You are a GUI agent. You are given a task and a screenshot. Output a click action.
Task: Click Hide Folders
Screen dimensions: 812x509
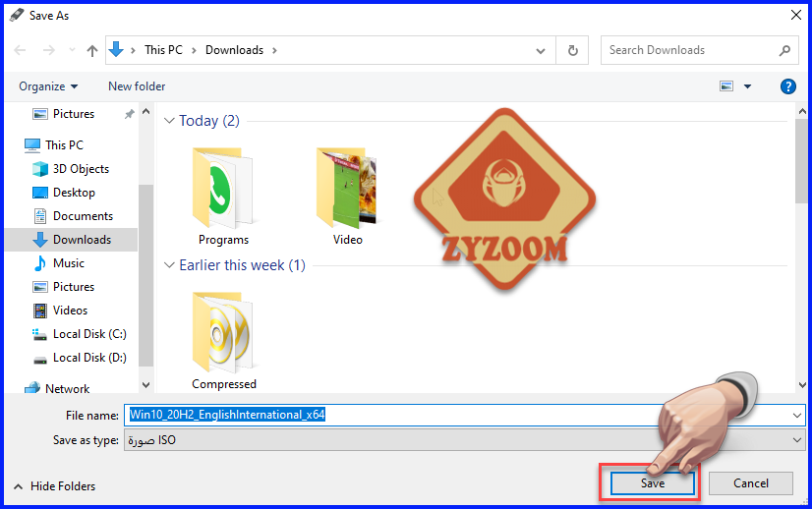[54, 486]
